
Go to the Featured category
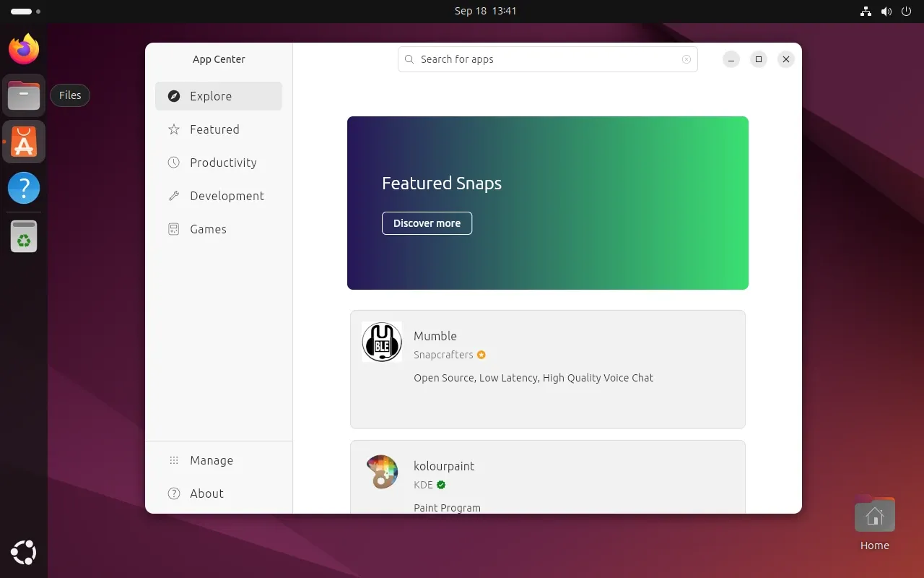click(x=219, y=129)
